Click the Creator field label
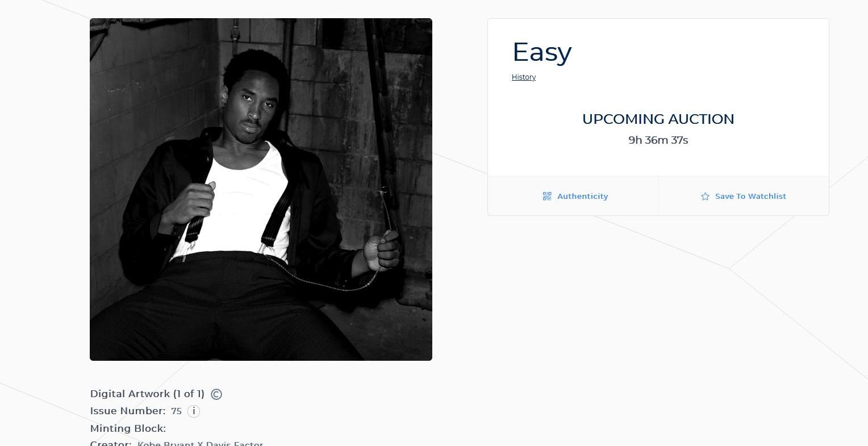The height and width of the screenshot is (446, 868). pos(111,443)
